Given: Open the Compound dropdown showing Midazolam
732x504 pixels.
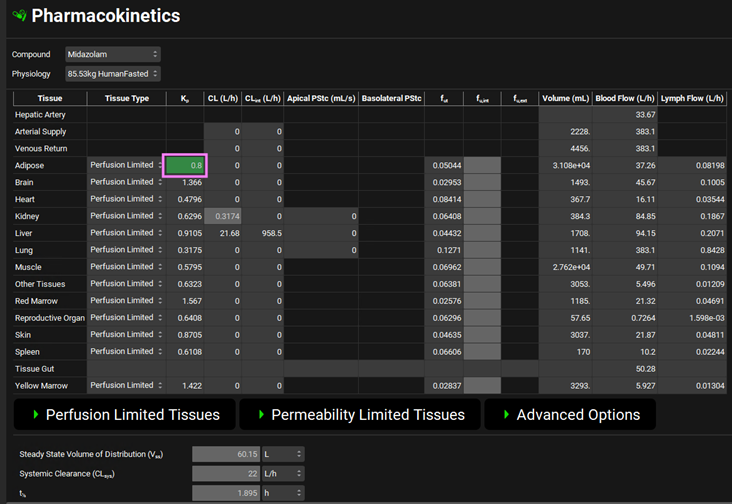Looking at the screenshot, I should click(x=112, y=54).
